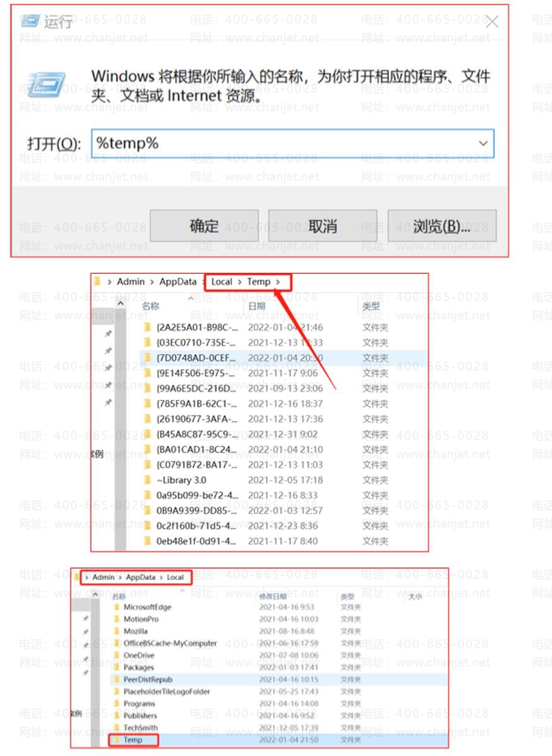
Task: Close the Run dialog with X
Action: click(x=491, y=21)
